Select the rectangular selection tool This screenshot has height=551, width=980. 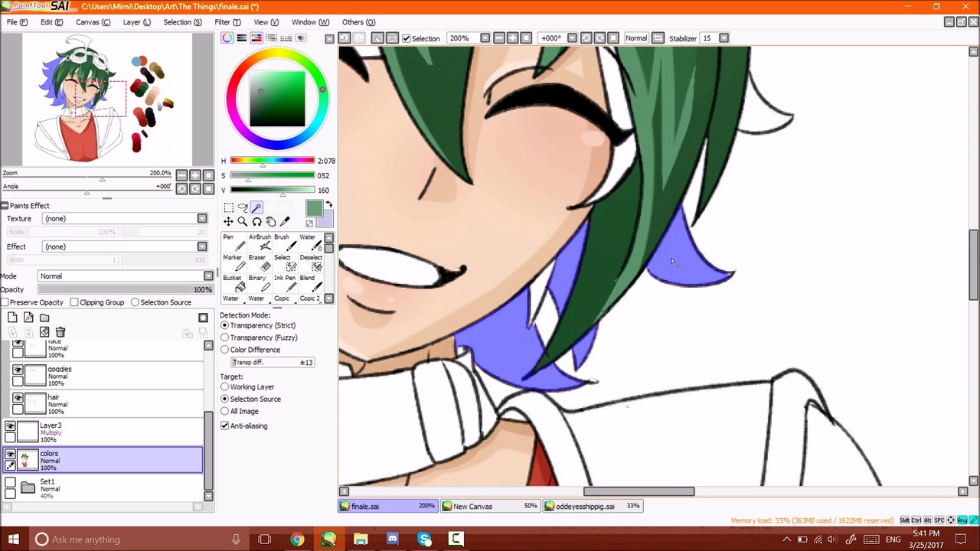(228, 207)
